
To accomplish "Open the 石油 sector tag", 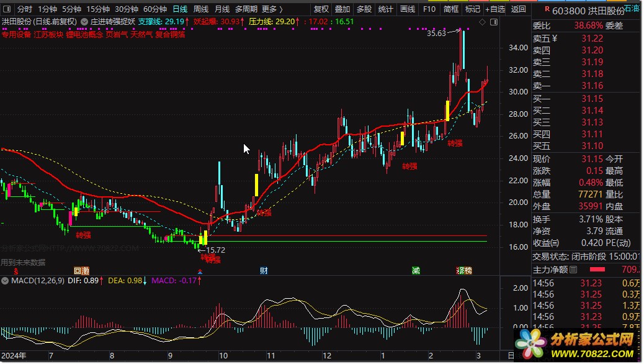I will (x=632, y=8).
